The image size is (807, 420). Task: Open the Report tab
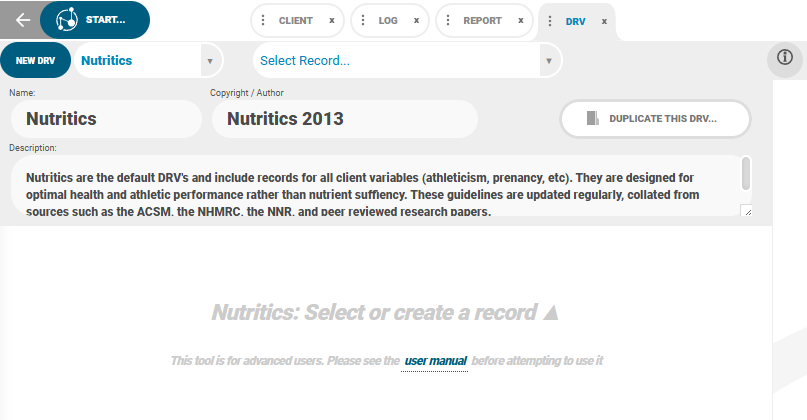[x=482, y=20]
